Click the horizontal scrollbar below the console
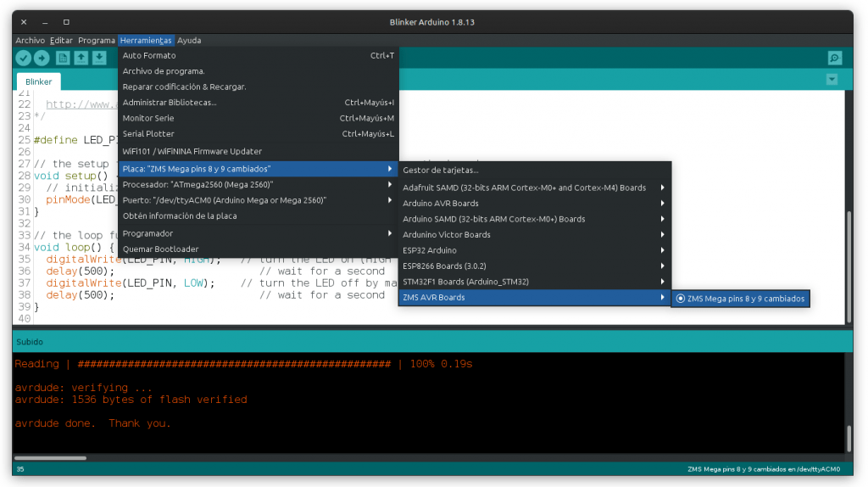The image size is (868, 487). tap(51, 458)
